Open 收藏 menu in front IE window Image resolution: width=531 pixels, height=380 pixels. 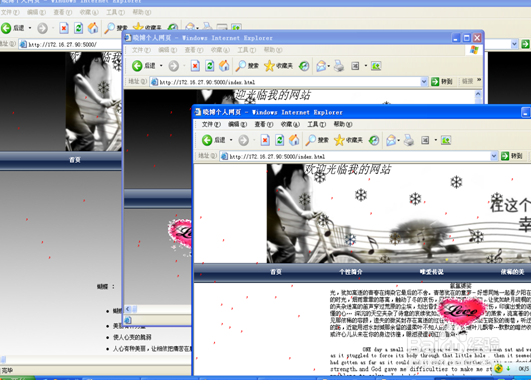pos(290,124)
